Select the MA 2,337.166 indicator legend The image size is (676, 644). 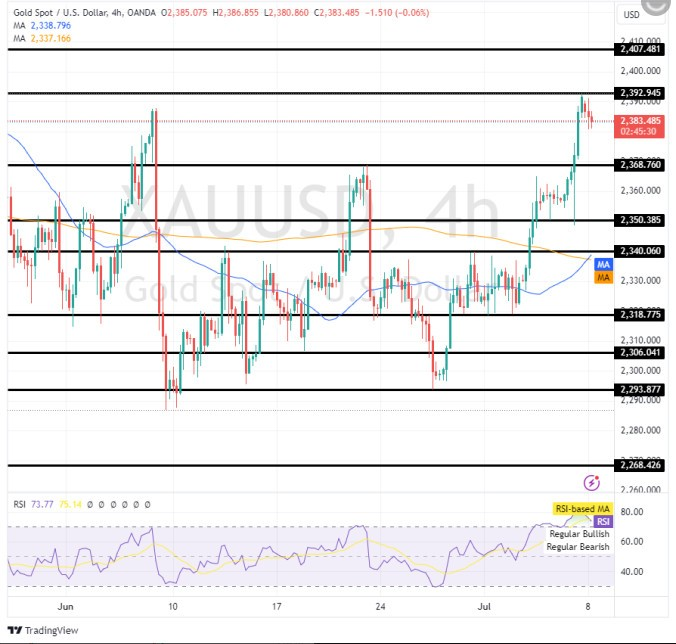(x=42, y=39)
